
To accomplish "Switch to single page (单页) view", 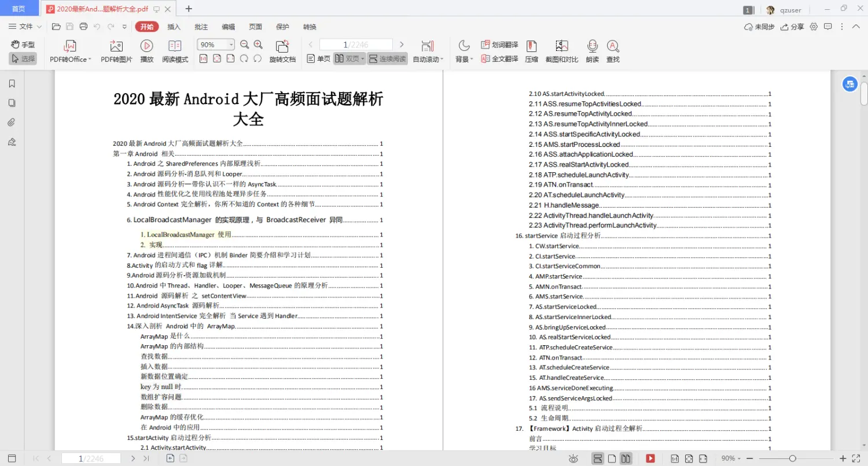I will tap(318, 58).
